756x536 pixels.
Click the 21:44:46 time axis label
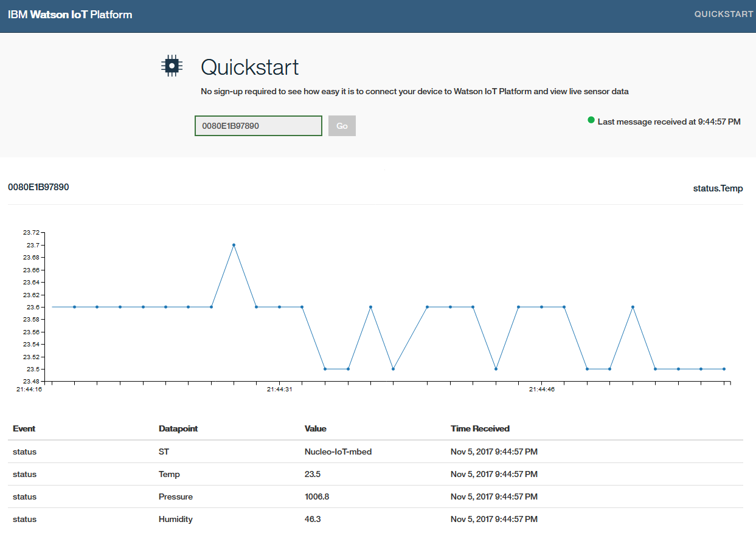(541, 390)
